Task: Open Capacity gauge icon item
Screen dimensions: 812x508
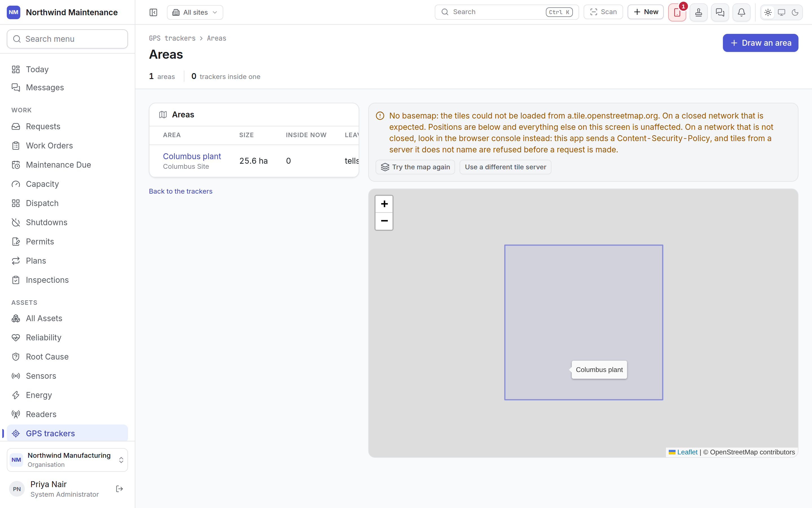Action: [67, 184]
